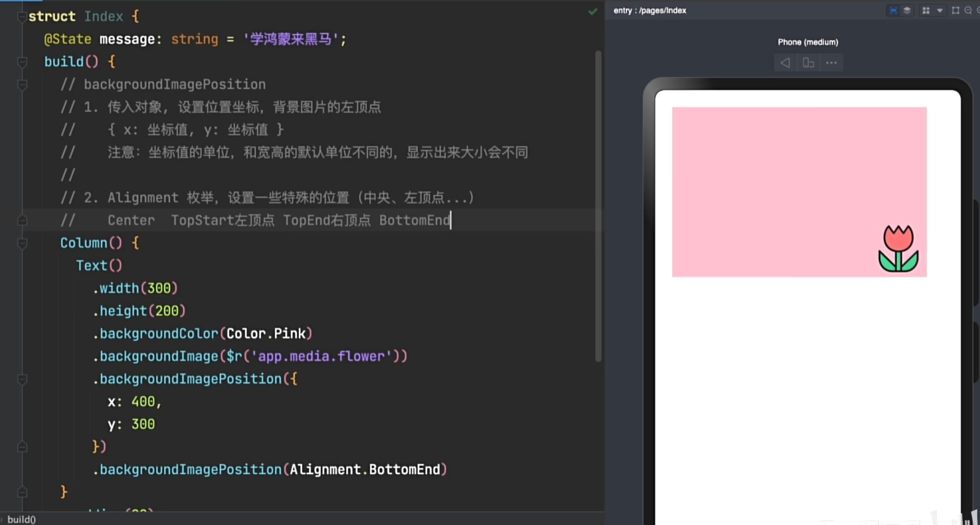
Task: Click the 'y: 300' value line
Action: point(131,425)
